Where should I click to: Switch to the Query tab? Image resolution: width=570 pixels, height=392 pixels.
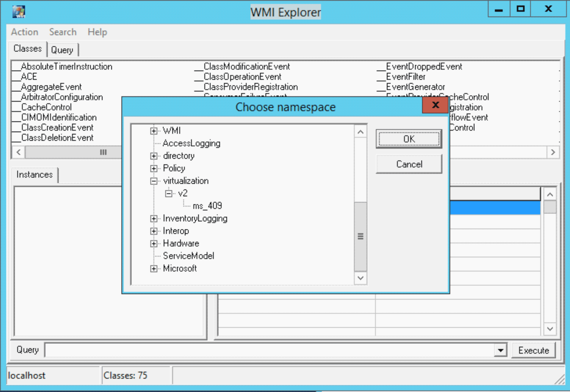click(x=62, y=50)
